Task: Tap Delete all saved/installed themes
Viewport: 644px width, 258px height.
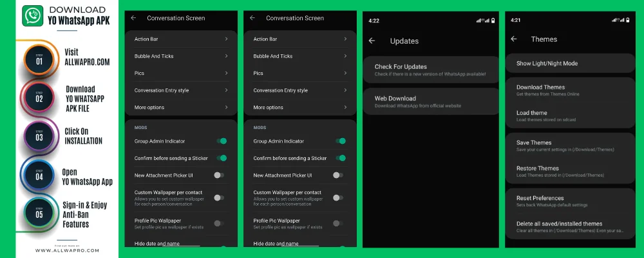Action: [570, 227]
